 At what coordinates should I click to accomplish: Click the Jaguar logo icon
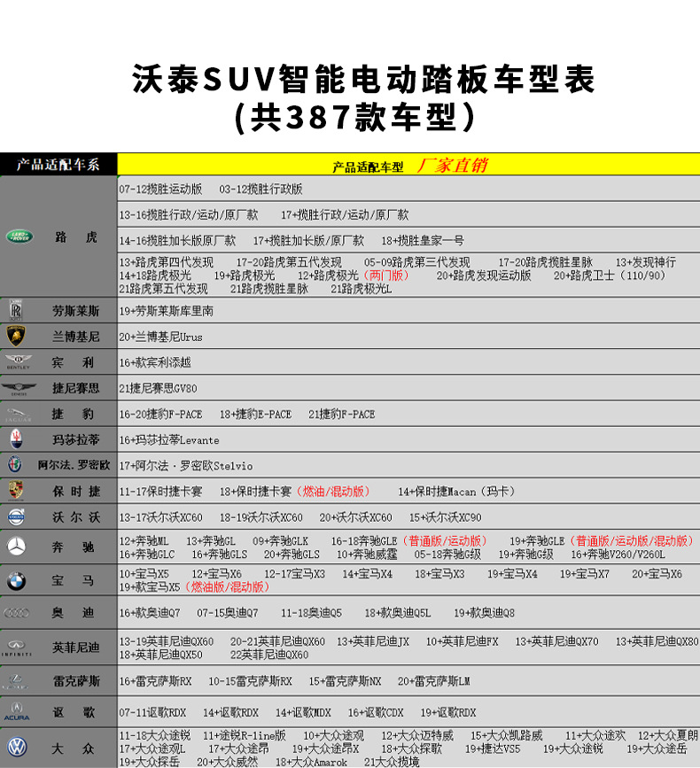point(18,415)
